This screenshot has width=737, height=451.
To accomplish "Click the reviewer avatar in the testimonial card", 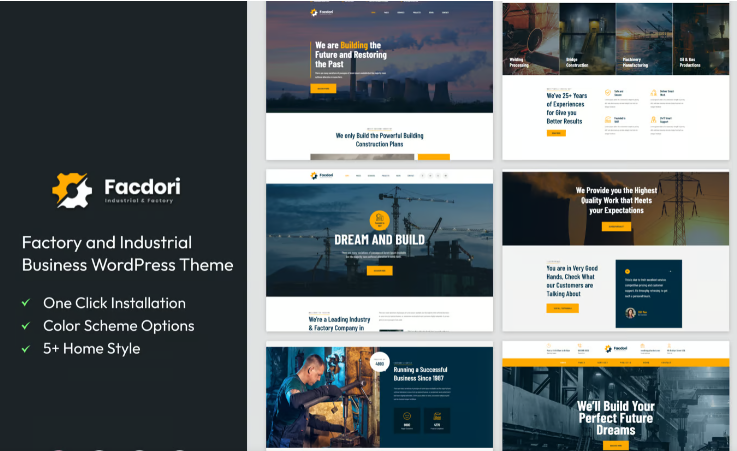I will tap(630, 312).
